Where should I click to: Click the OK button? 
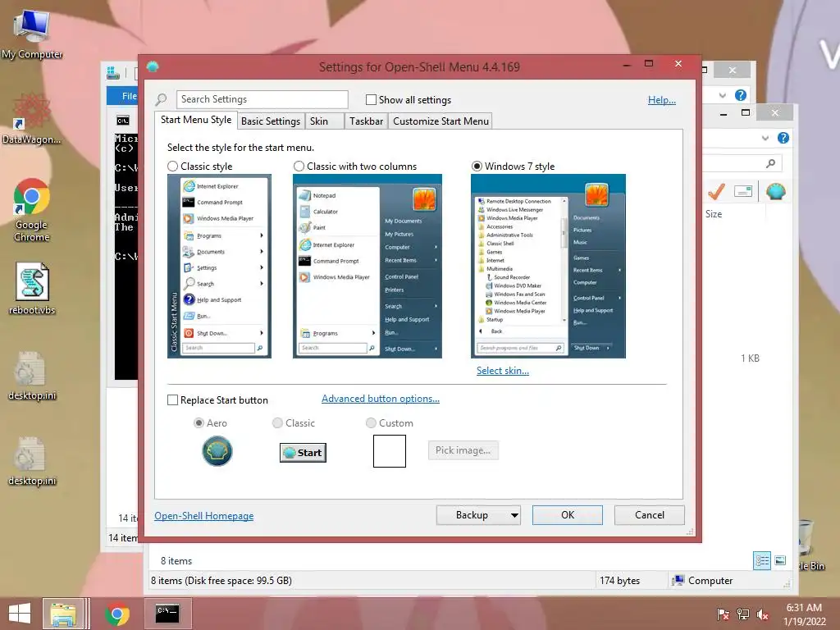coord(568,515)
